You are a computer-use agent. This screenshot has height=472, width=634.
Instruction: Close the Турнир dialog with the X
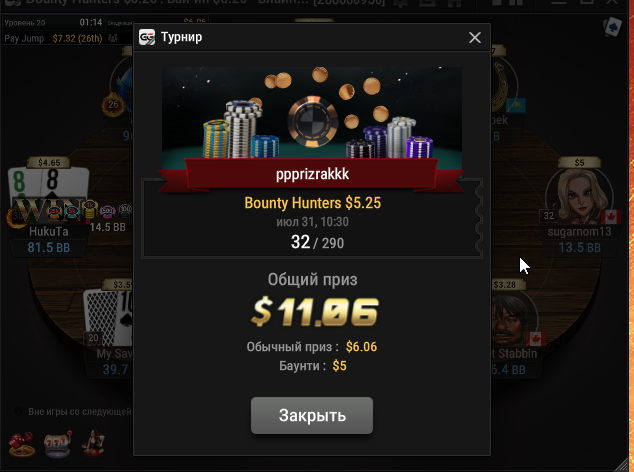(475, 38)
